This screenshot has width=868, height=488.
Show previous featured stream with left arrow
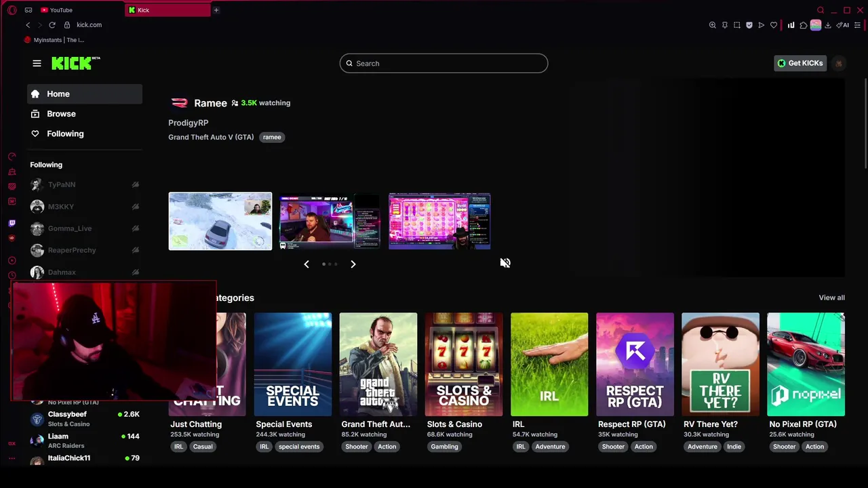point(307,264)
